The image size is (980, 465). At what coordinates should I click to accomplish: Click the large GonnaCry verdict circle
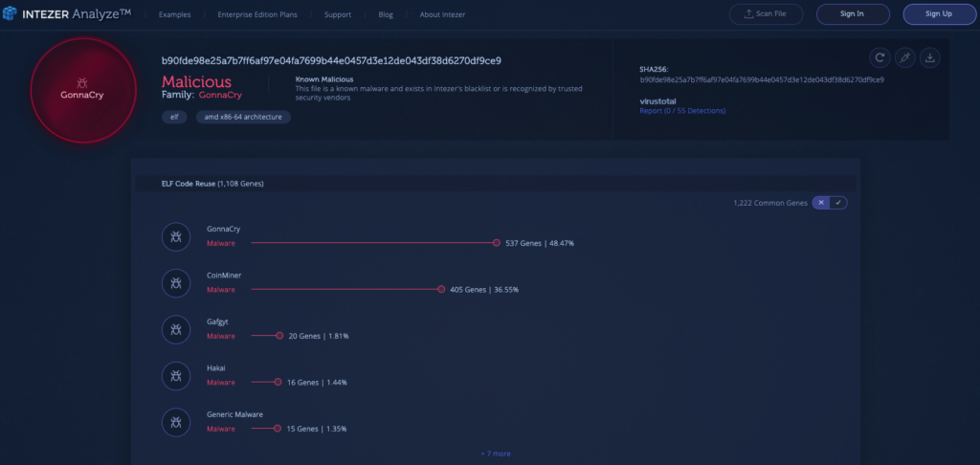[79, 90]
